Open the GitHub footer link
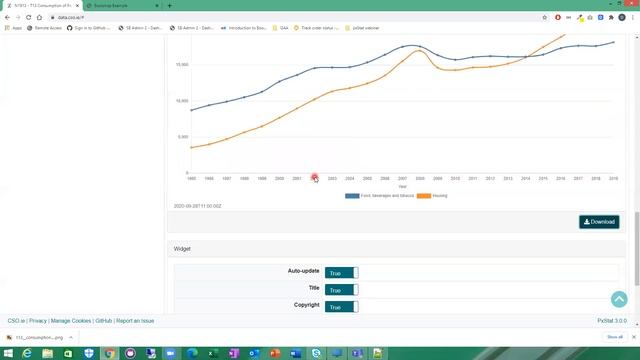The width and height of the screenshot is (640, 360). [x=104, y=321]
